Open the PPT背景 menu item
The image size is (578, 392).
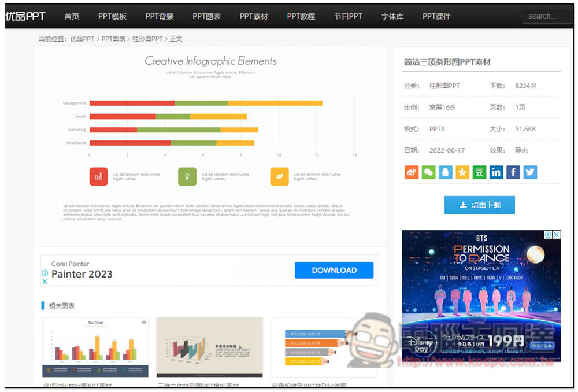pyautogui.click(x=160, y=16)
